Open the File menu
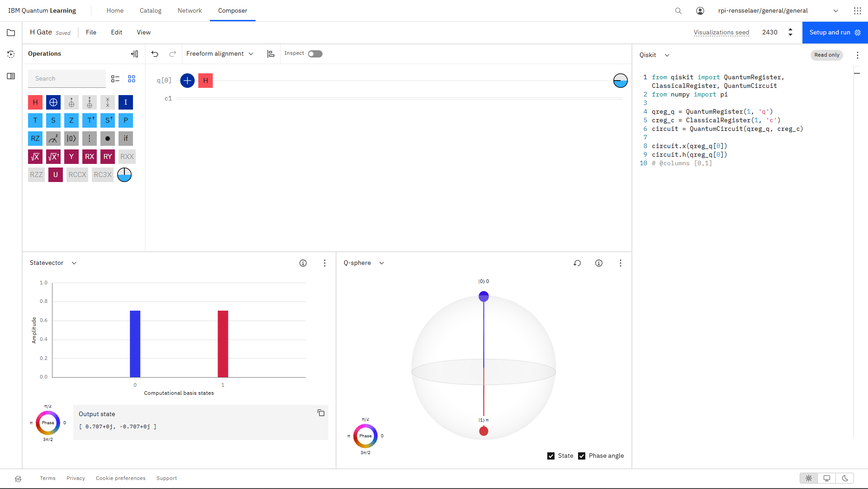This screenshot has width=868, height=489. tap(91, 33)
